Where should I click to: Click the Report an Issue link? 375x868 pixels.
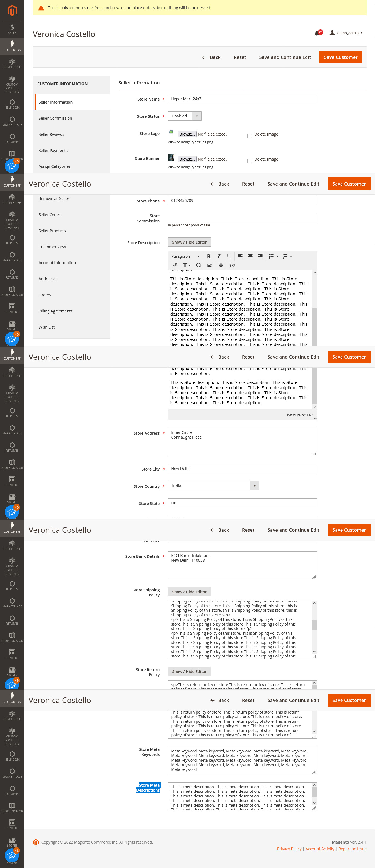pos(352,849)
